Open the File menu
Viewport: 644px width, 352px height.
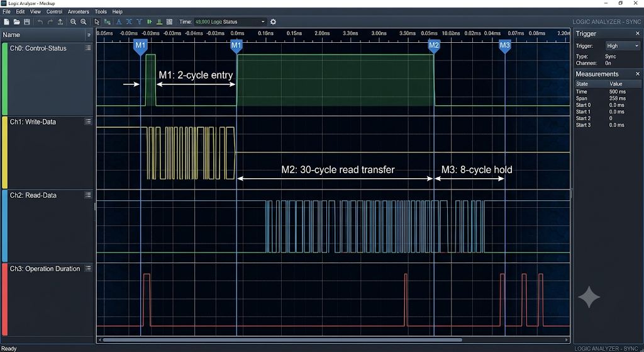coord(6,11)
